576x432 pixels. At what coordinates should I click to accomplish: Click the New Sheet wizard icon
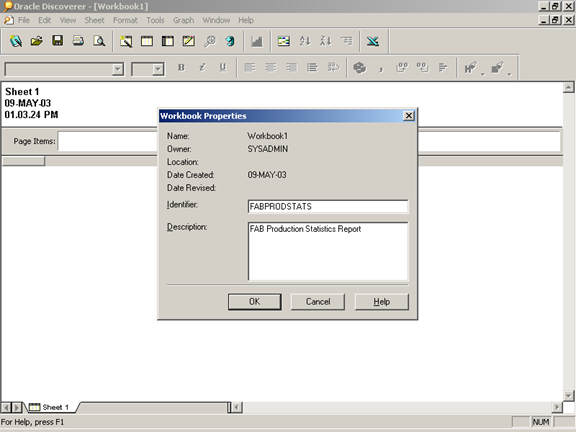pyautogui.click(x=126, y=41)
